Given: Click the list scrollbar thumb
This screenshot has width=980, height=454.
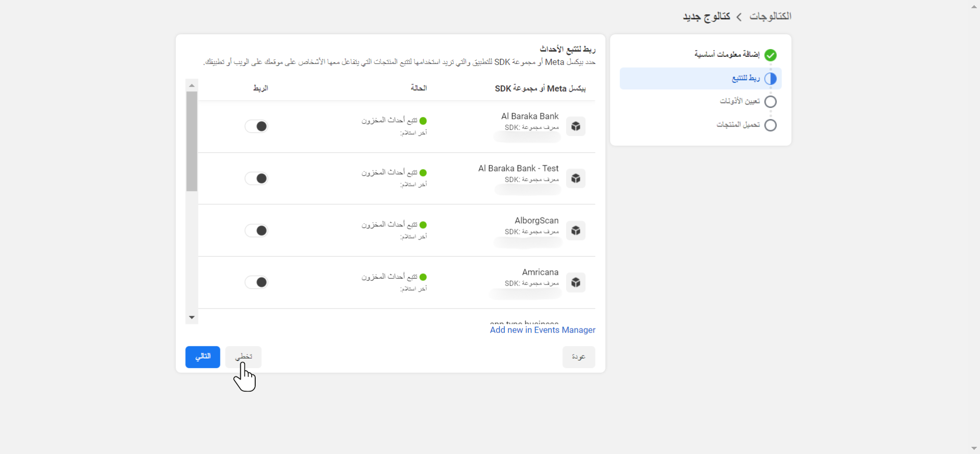Looking at the screenshot, I should point(192,141).
